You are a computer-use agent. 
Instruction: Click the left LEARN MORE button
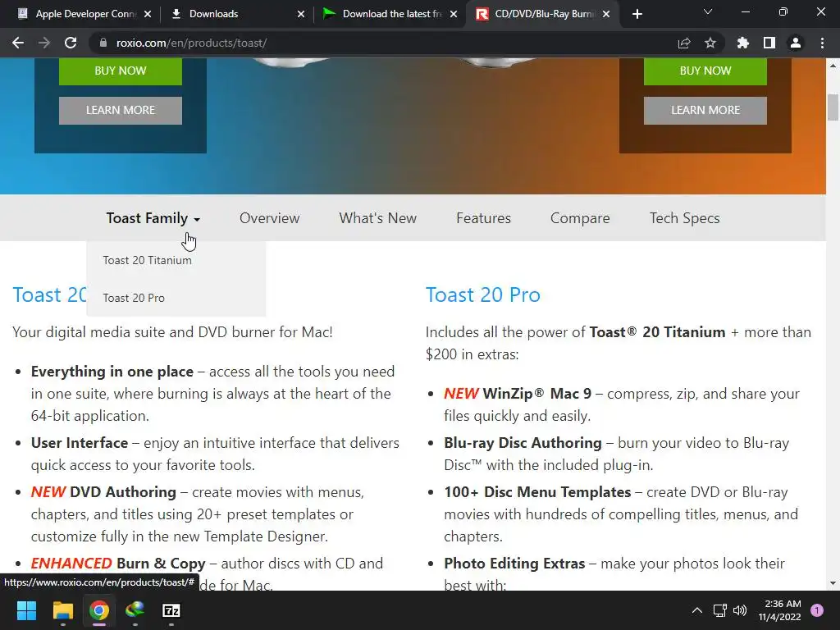tap(120, 111)
